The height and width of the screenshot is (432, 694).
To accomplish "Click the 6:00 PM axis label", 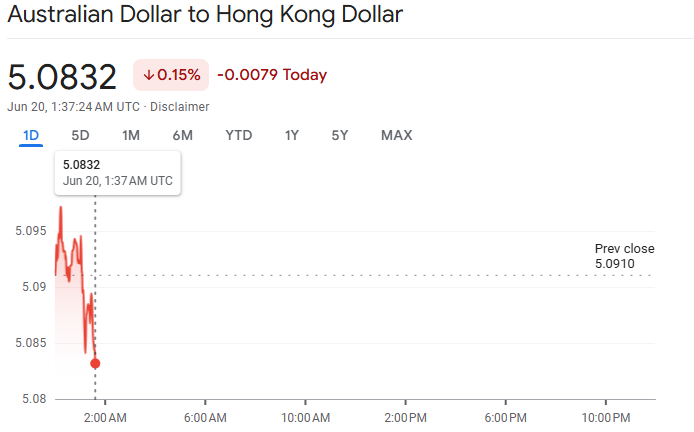I will (505, 417).
